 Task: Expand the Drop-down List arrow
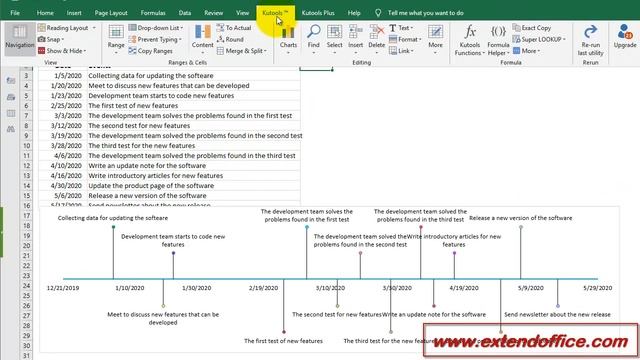point(182,28)
